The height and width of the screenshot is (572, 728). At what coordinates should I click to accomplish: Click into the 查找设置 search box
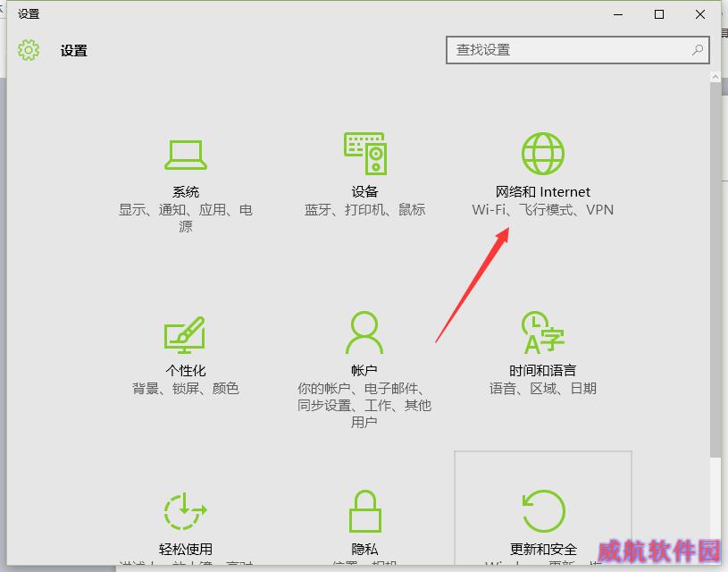[578, 50]
